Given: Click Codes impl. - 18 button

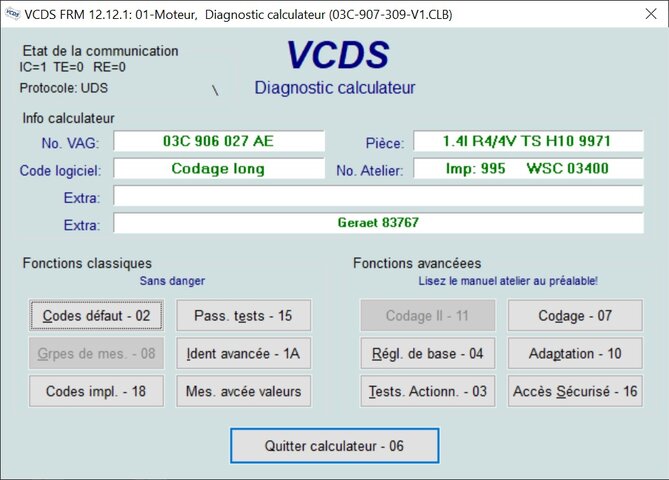Looking at the screenshot, I should point(96,391).
